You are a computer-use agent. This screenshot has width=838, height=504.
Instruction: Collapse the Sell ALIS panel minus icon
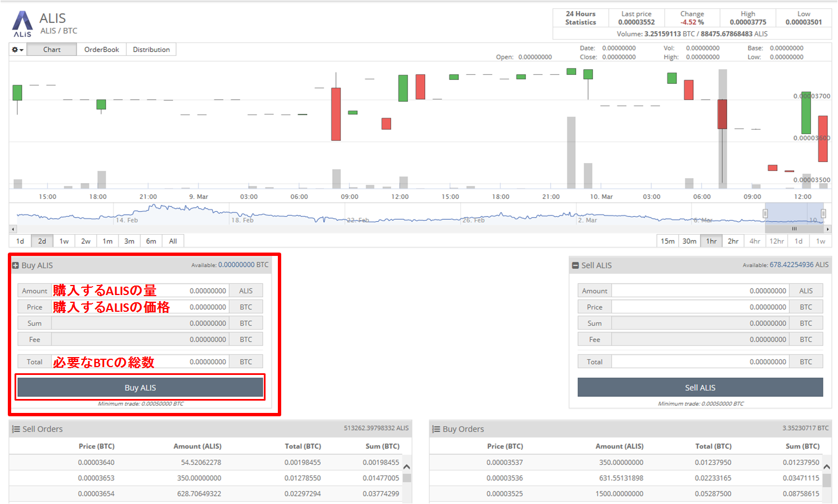coord(575,265)
